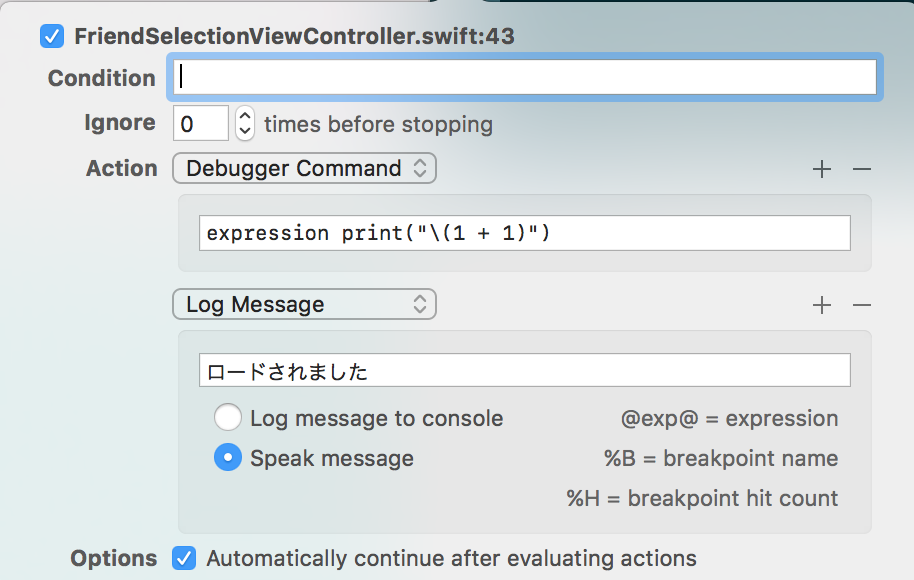Click the Ignore count number field
Viewport: 914px width, 580px height.
pyautogui.click(x=201, y=123)
